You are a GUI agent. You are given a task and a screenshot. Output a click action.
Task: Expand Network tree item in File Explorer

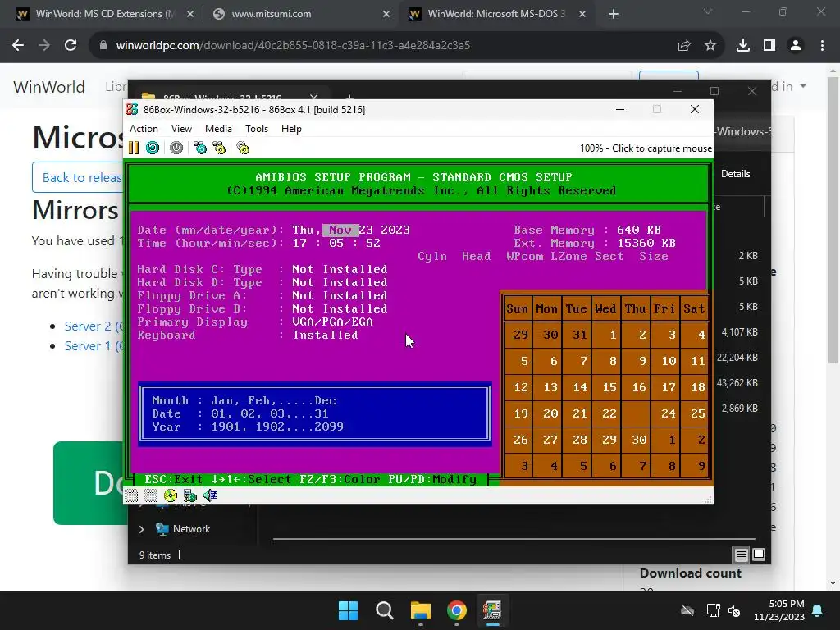(x=141, y=529)
